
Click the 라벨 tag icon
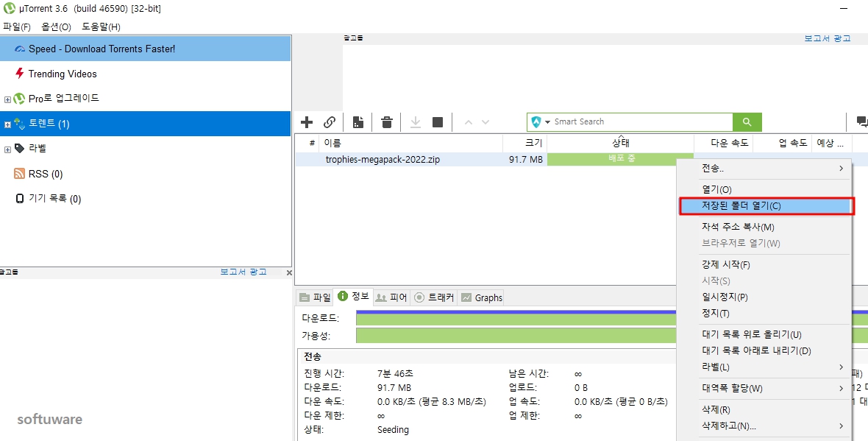(19, 149)
